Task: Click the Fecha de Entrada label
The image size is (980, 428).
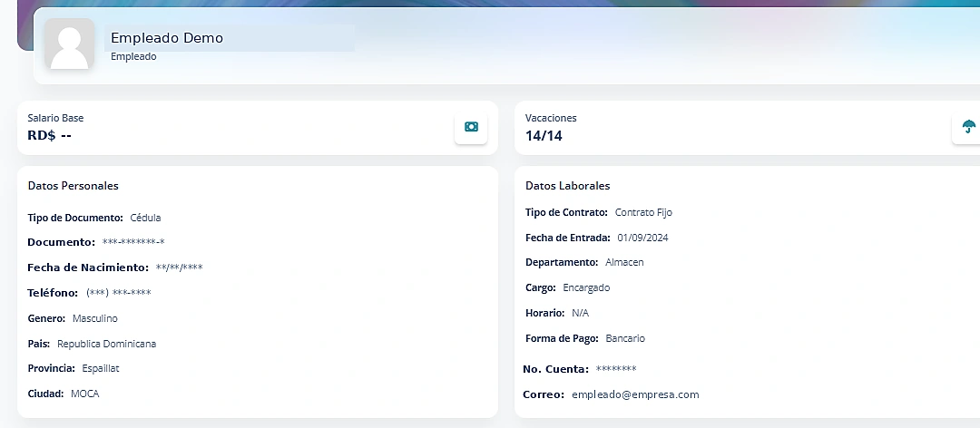Action: (x=568, y=238)
